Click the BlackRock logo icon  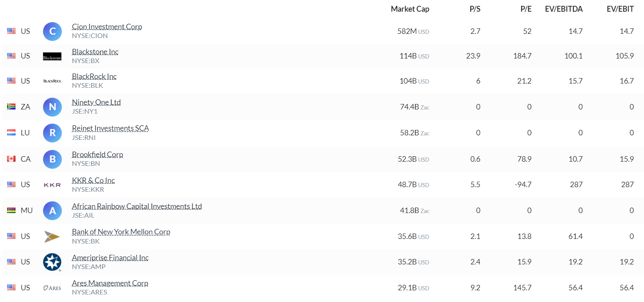pos(52,81)
